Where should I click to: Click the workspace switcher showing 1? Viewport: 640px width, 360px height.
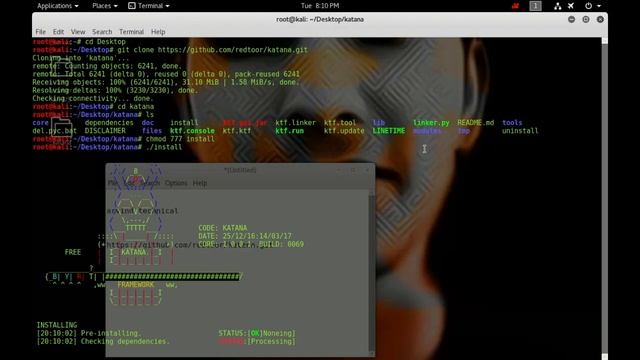(x=535, y=6)
